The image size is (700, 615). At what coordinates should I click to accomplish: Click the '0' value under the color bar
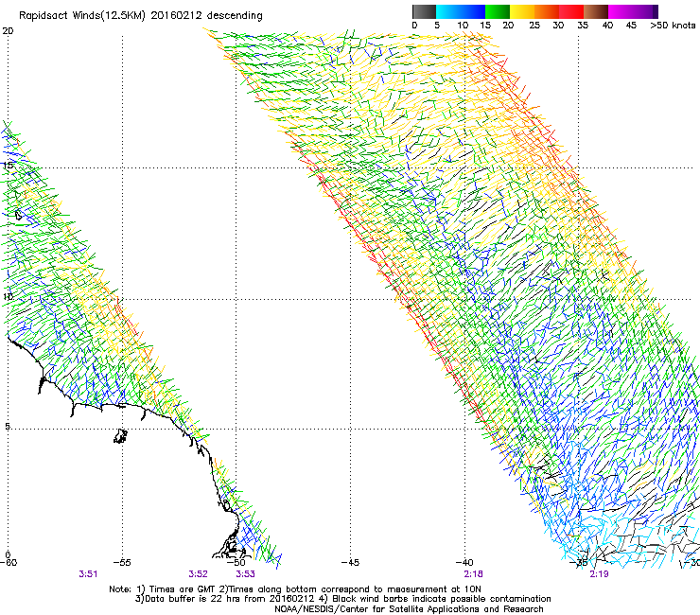coord(414,26)
